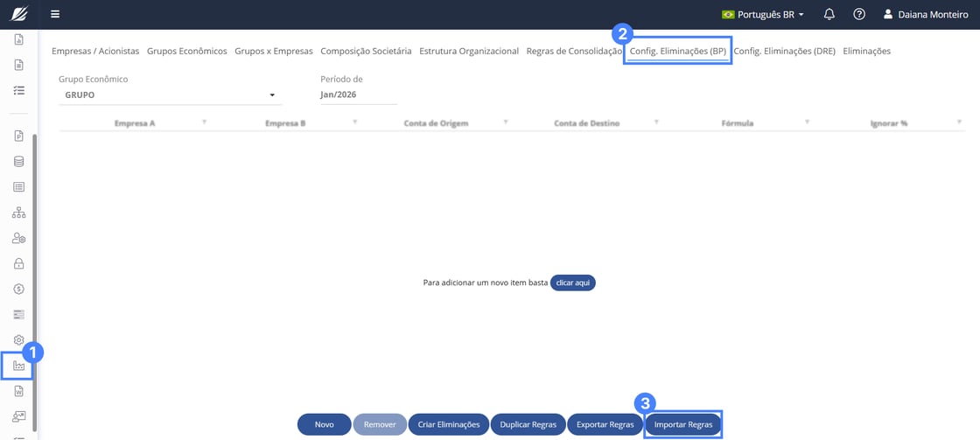980x440 pixels.
Task: Open the gear settings icon in sidebar
Action: click(18, 340)
